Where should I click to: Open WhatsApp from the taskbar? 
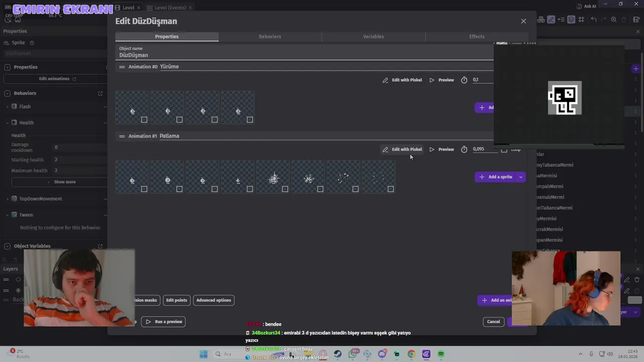pyautogui.click(x=353, y=354)
